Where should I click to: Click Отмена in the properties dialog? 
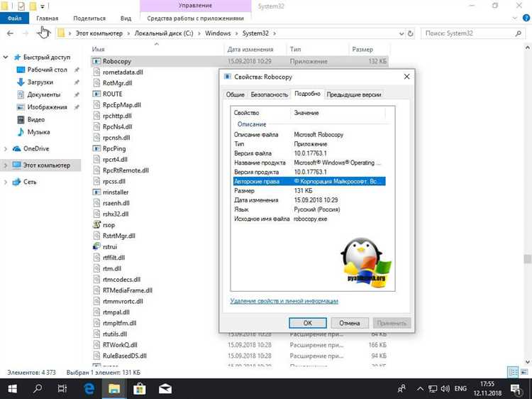click(350, 323)
